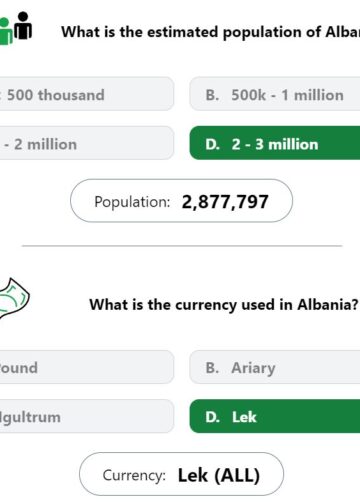360x504 pixels.
Task: Choose the '- 2 million' answer option
Action: 87,143
